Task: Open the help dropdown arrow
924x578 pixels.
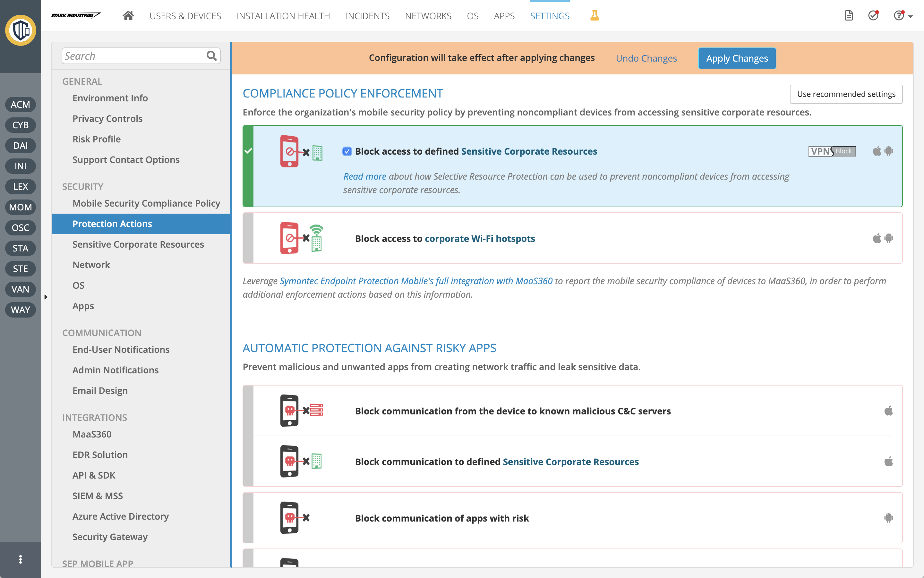Action: pyautogui.click(x=911, y=16)
